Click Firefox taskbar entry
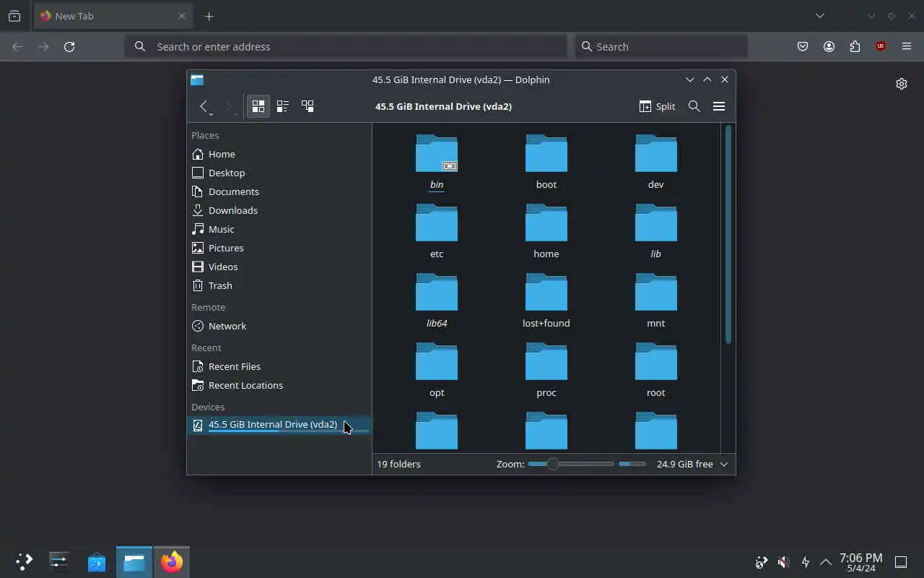 coord(172,561)
